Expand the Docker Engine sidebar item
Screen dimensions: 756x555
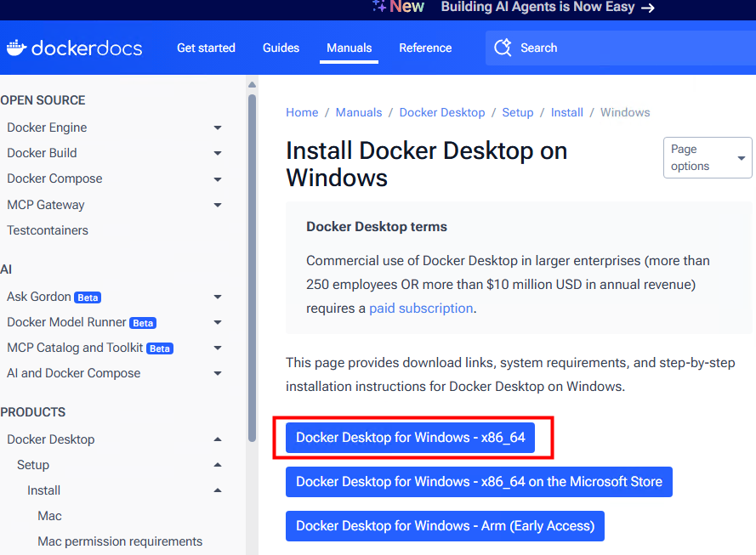[218, 127]
